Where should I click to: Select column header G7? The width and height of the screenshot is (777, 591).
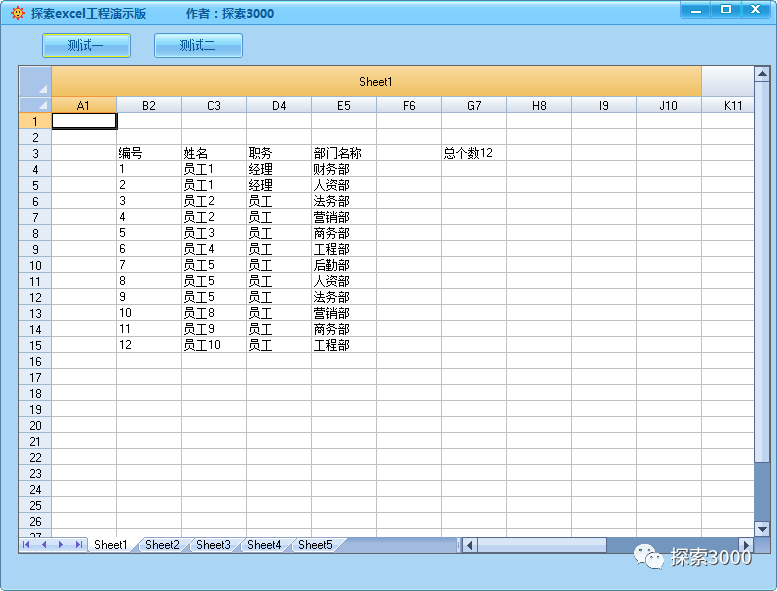(x=474, y=105)
